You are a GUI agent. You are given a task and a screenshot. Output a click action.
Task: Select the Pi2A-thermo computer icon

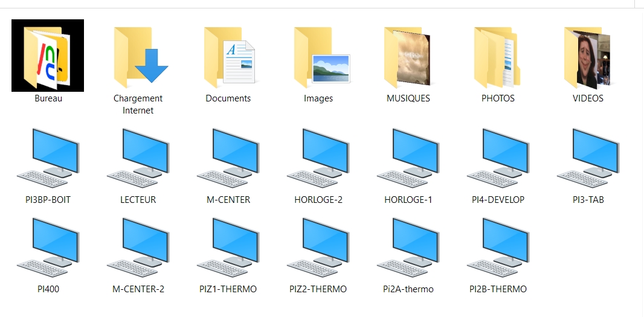click(x=408, y=248)
